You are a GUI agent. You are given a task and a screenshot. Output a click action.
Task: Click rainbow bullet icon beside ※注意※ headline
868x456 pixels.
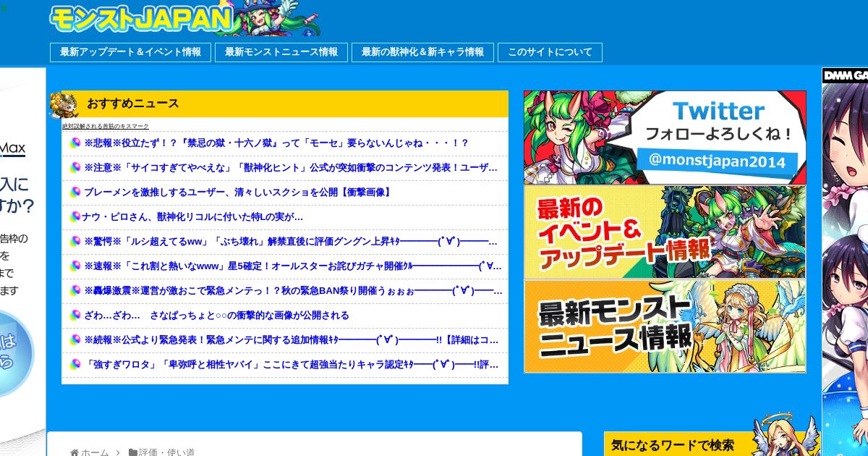pos(75,168)
